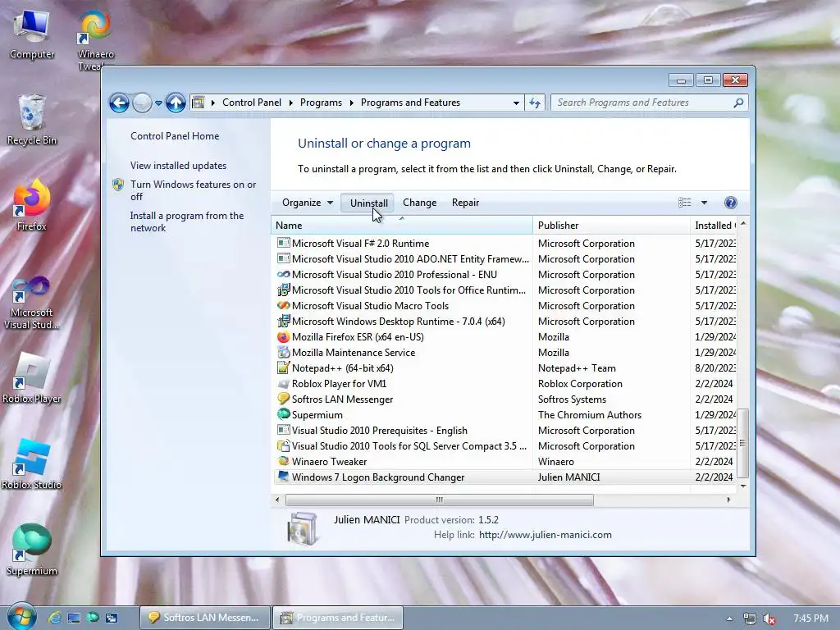
Task: Click the scroll up arrow of list
Action: 742,223
